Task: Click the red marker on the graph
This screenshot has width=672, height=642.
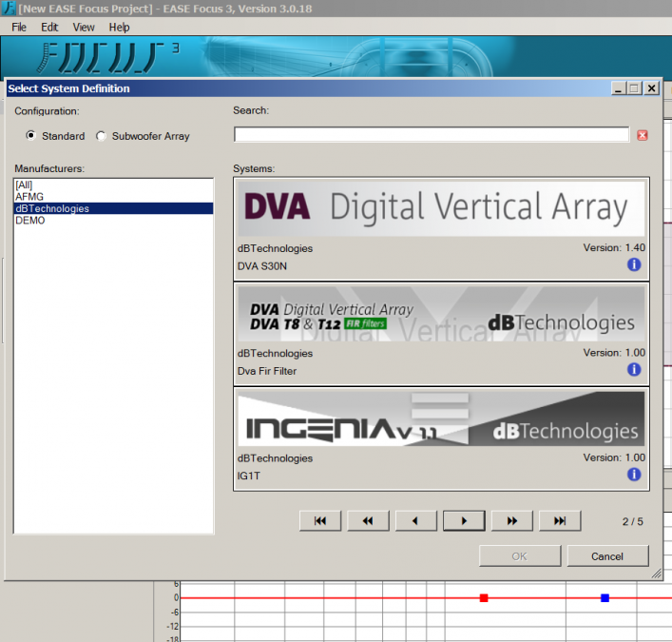Action: coord(484,598)
